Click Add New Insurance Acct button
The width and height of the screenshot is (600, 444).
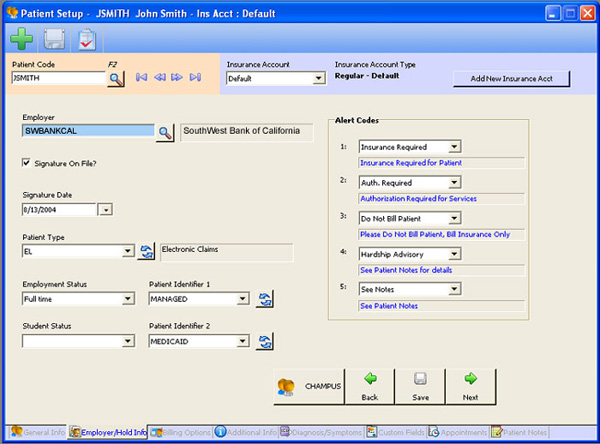tap(511, 79)
